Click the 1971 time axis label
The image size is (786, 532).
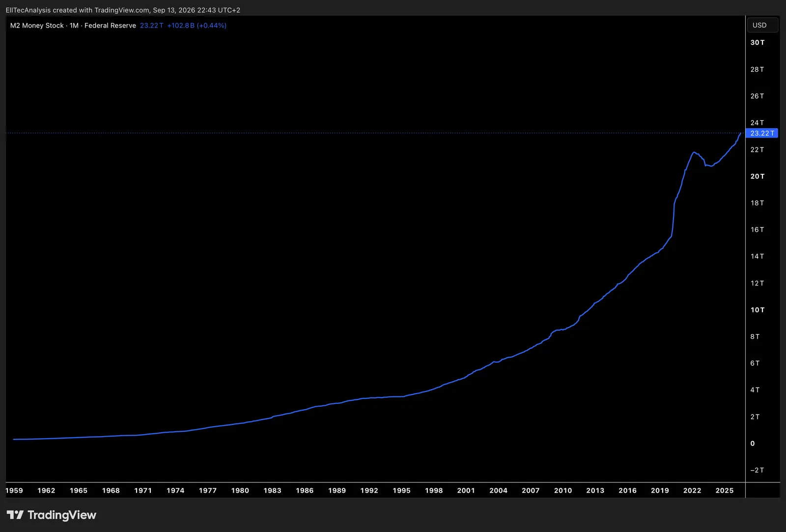[x=143, y=490]
